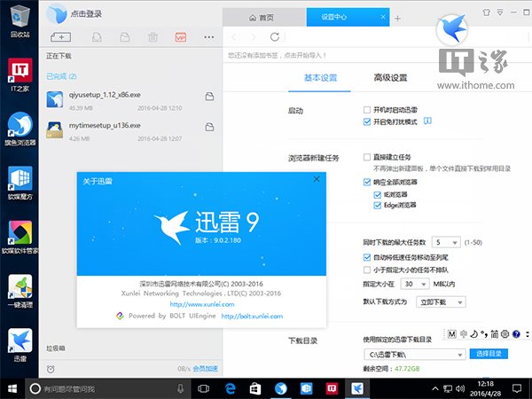Uncheck 响应全部浏览器 checkbox

point(367,182)
